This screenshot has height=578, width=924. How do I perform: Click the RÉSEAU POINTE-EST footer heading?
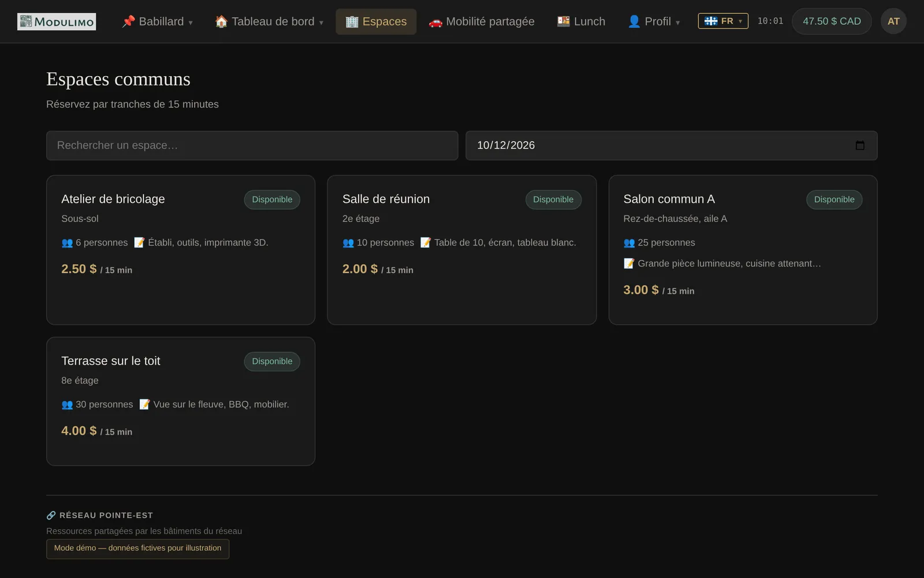pyautogui.click(x=106, y=515)
